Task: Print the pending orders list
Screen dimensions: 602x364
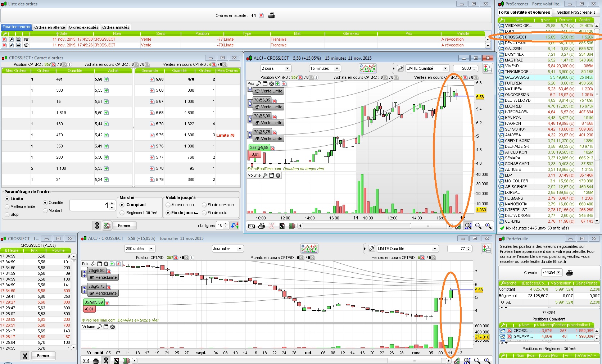Action: coord(272,15)
